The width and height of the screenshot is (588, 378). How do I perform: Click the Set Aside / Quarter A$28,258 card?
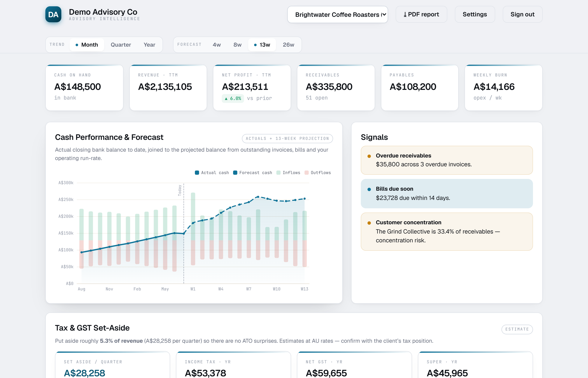(112, 365)
